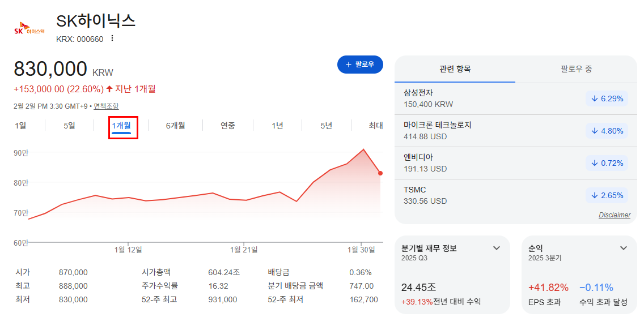The height and width of the screenshot is (317, 644).
Task: Switch chart to 연중 range
Action: pos(228,126)
